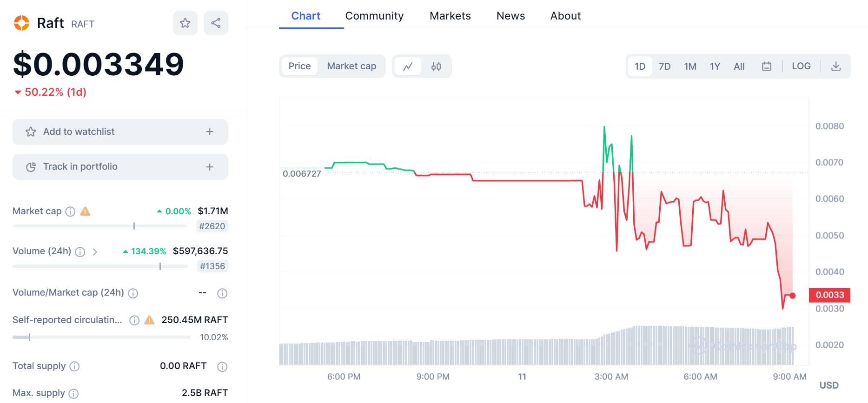The height and width of the screenshot is (403, 868).
Task: Click the 50.22% (1d) change text
Action: (55, 92)
